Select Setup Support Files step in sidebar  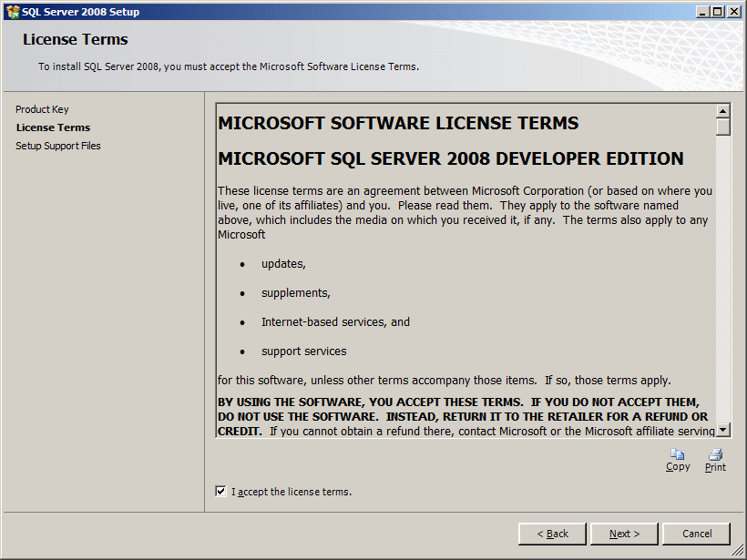(58, 146)
